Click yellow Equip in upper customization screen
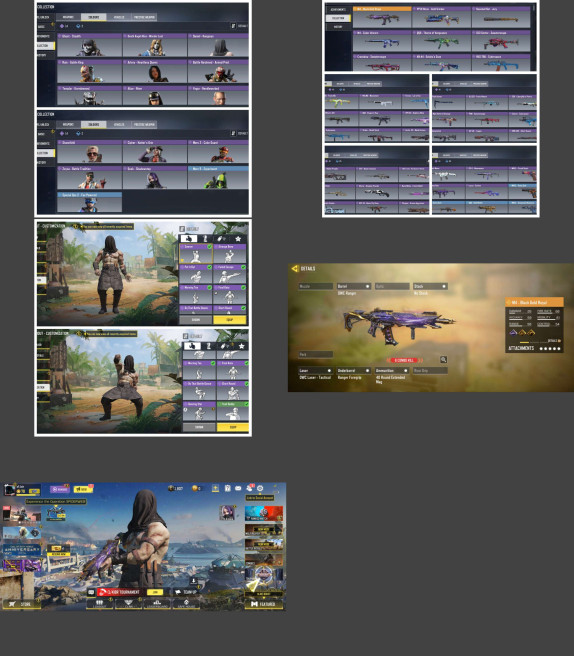The width and height of the screenshot is (574, 656). (x=230, y=320)
